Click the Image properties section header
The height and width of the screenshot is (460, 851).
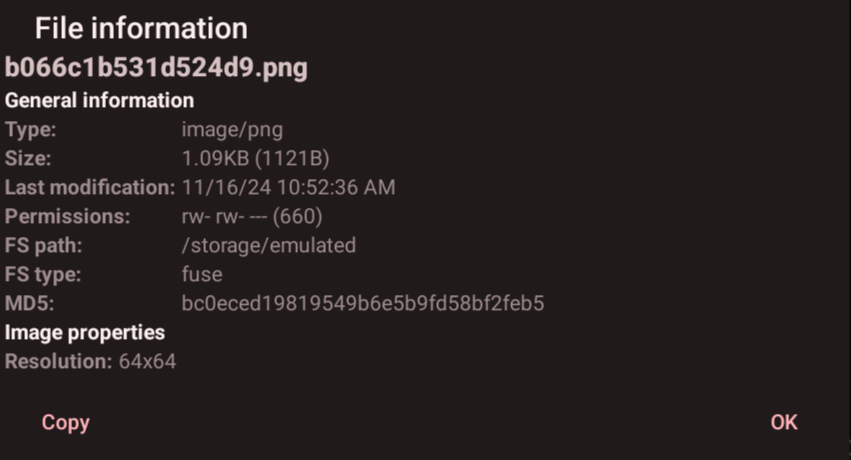click(85, 332)
